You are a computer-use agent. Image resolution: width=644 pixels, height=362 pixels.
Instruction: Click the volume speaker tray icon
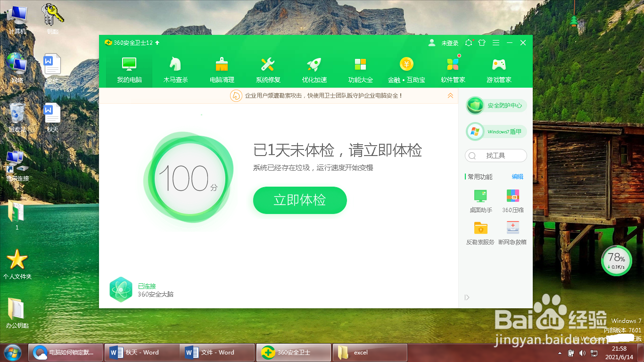tap(582, 353)
